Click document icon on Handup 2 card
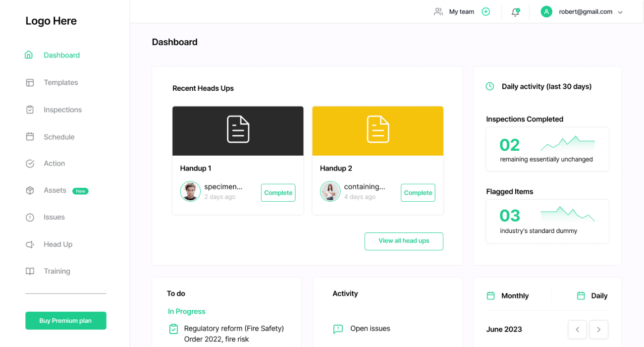Viewport: 644px width, 347px height. [378, 129]
